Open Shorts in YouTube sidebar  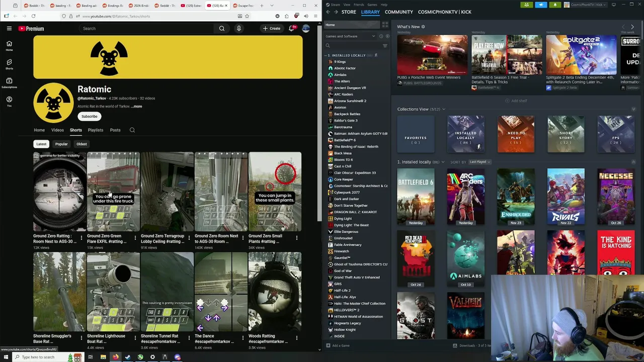[x=9, y=64]
